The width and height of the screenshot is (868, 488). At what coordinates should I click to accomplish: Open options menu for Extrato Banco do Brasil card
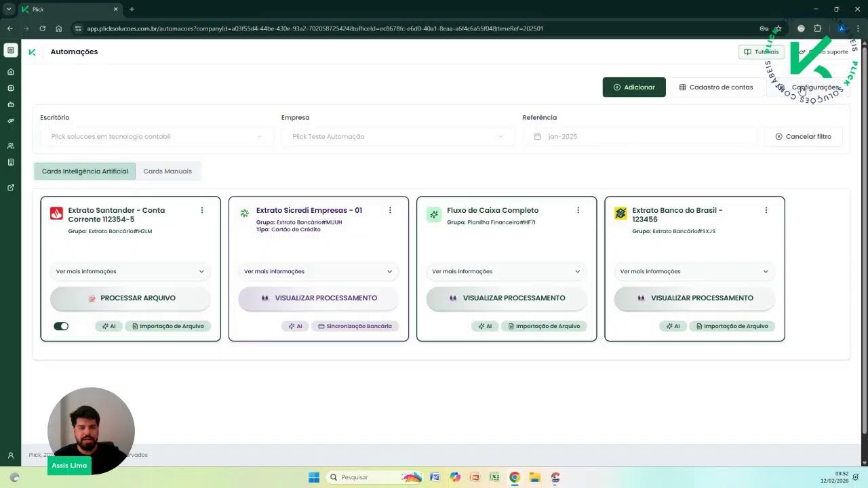coord(766,210)
